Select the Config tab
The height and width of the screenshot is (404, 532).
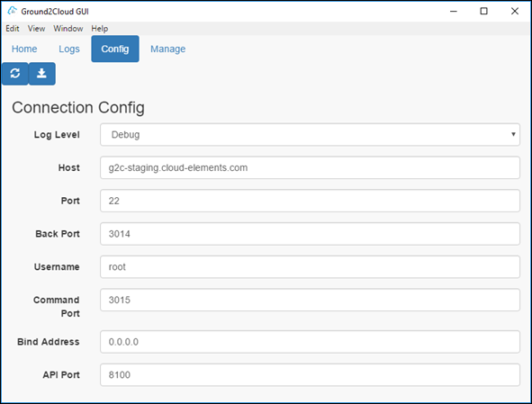pos(115,49)
